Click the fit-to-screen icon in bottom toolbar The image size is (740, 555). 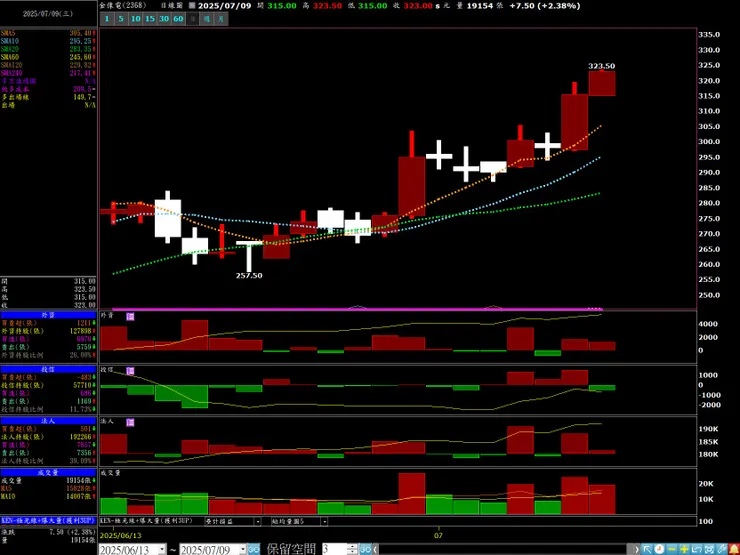[708, 549]
